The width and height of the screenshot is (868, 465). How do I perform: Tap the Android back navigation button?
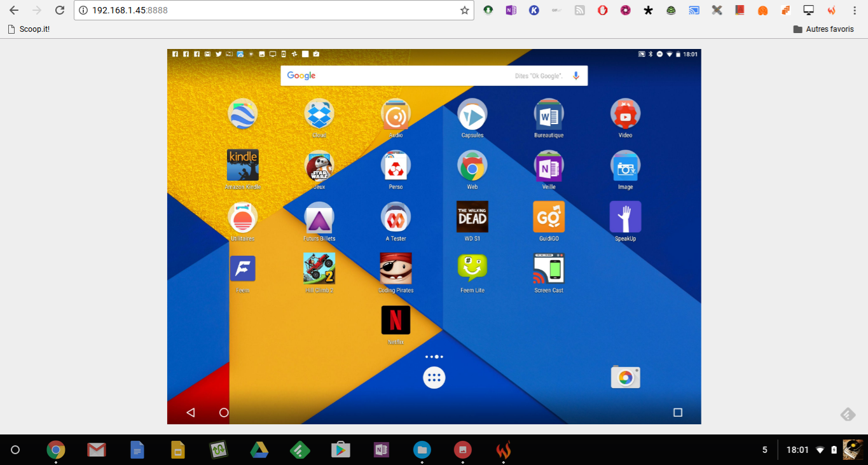click(x=190, y=413)
